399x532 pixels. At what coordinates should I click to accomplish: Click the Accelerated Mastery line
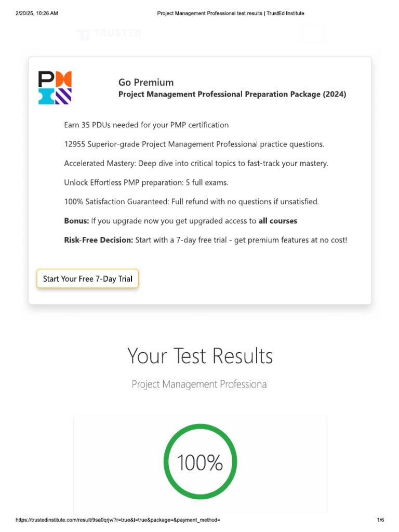coord(196,163)
